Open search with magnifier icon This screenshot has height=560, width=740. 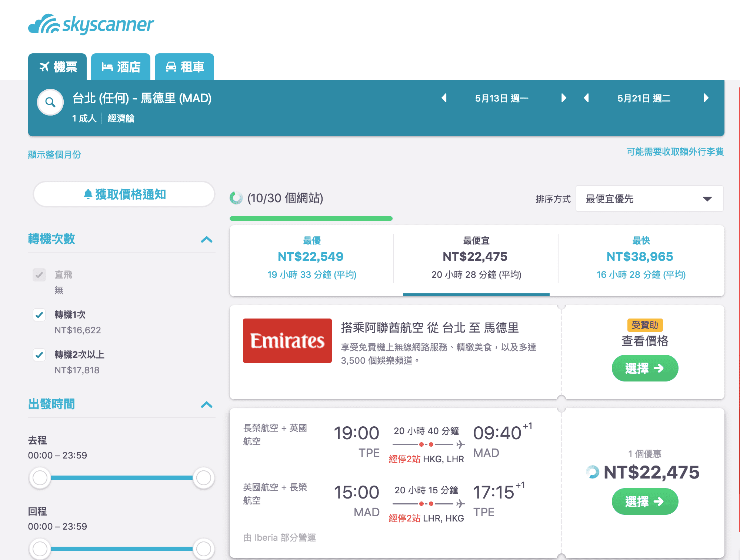(x=50, y=102)
